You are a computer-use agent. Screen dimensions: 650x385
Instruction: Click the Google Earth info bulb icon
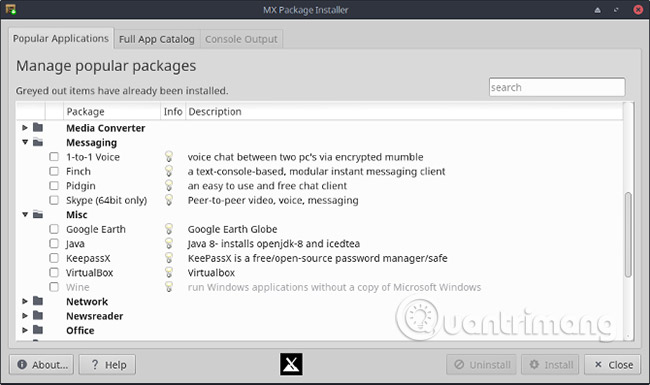[x=169, y=229]
